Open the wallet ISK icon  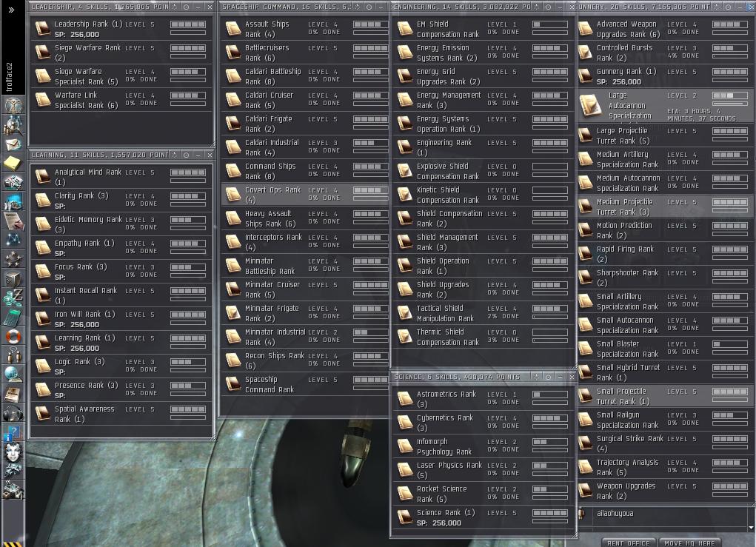pos(13,298)
